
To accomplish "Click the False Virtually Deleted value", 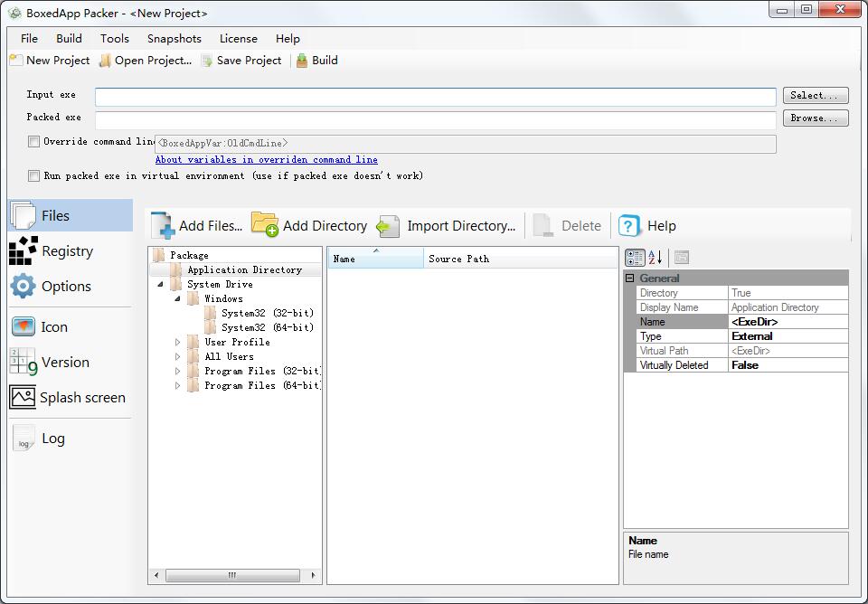I will (x=788, y=364).
